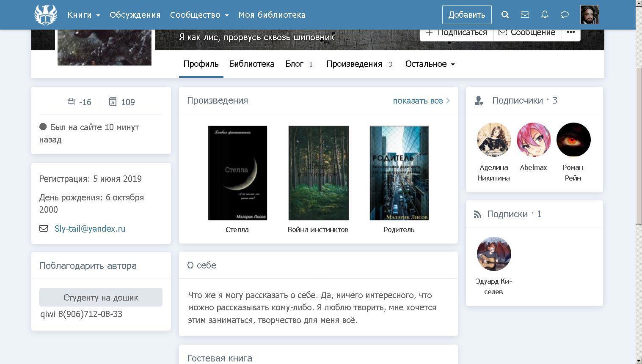Screen dimensions: 642x364
Task: Open the Стелла book cover
Action: (x=237, y=173)
